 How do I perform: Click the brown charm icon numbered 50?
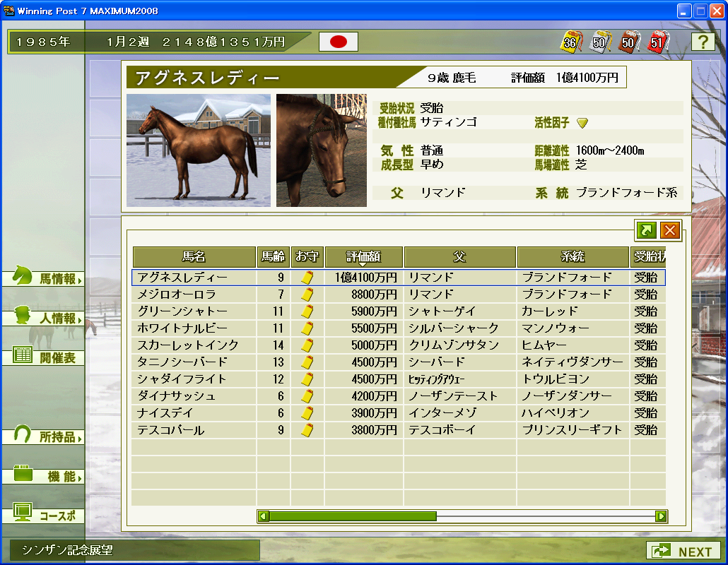point(628,42)
